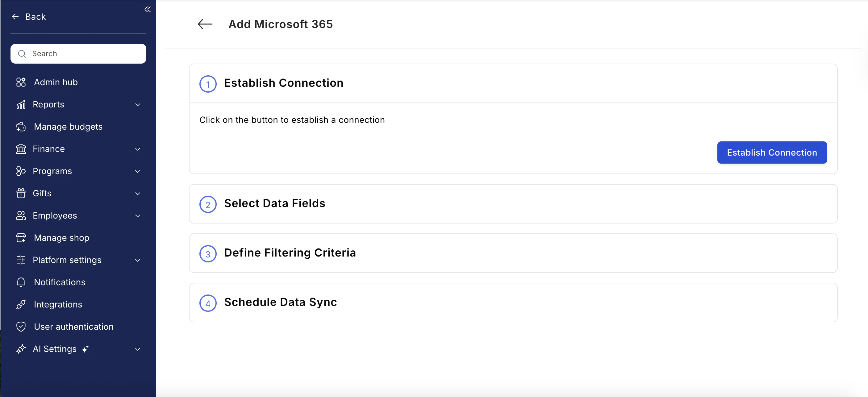868x397 pixels.
Task: Click the sidebar Back arrow icon
Action: (x=15, y=16)
